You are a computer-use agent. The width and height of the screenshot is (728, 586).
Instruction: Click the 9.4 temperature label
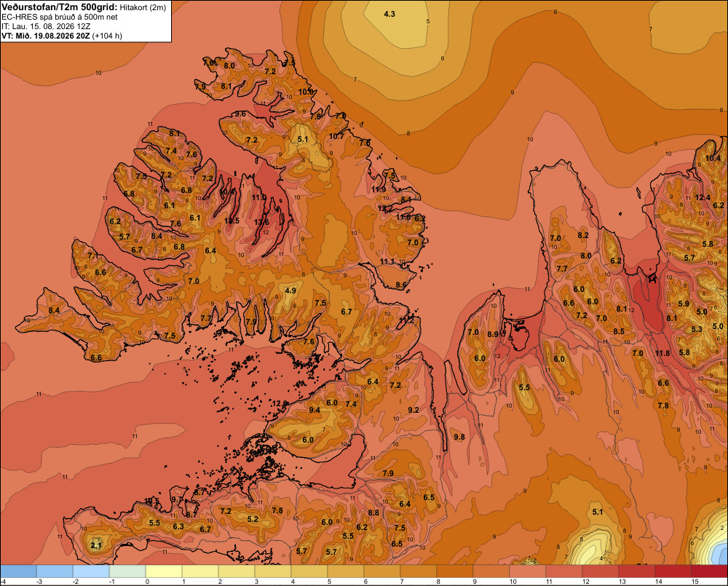point(314,410)
